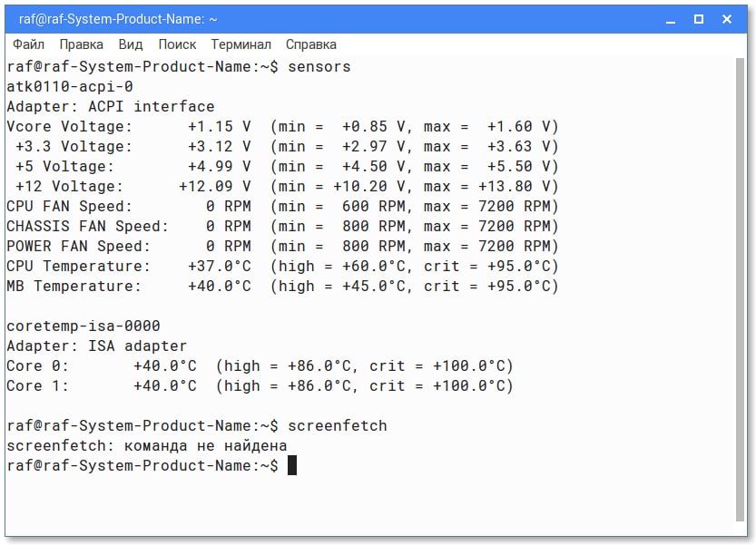Open the Поиск menu
756x545 pixels.
point(177,44)
